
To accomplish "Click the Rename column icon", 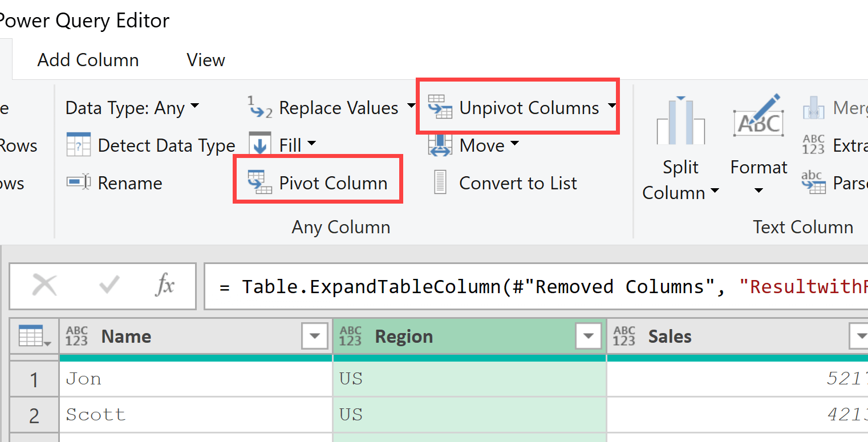I will click(78, 183).
